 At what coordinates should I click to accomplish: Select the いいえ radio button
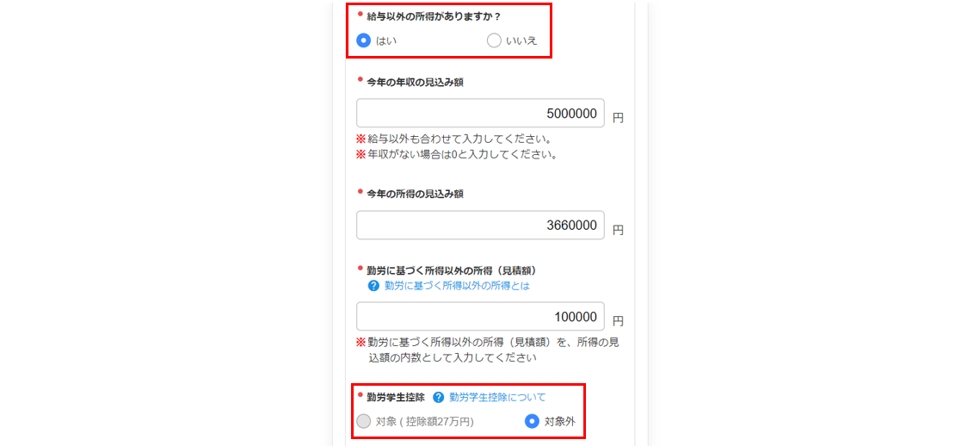pyautogui.click(x=494, y=40)
